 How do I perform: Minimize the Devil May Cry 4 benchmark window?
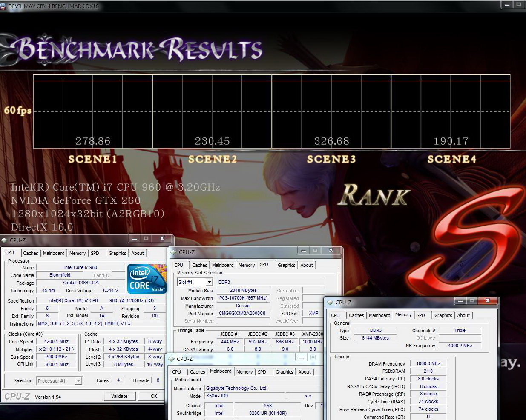click(507, 5)
